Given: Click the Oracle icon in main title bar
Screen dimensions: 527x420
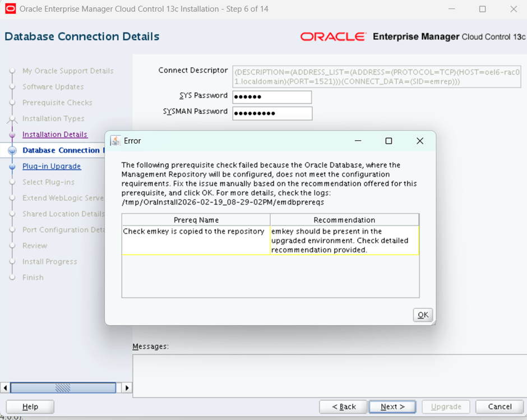Looking at the screenshot, I should click(x=10, y=9).
